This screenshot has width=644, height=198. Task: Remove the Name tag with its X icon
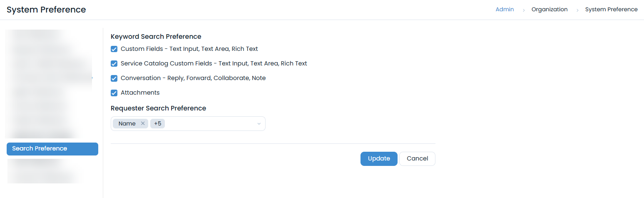tap(143, 123)
